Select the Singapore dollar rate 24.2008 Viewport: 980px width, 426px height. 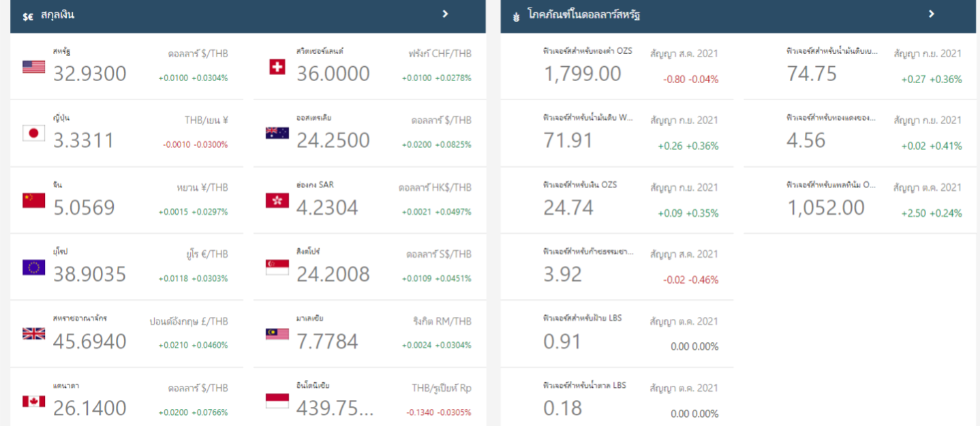(x=333, y=274)
